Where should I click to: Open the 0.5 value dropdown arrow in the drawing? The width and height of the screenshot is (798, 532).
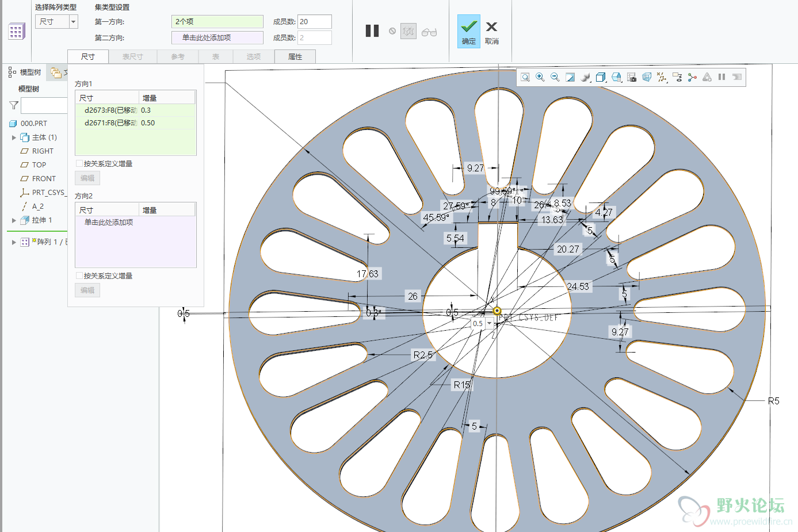click(x=490, y=324)
